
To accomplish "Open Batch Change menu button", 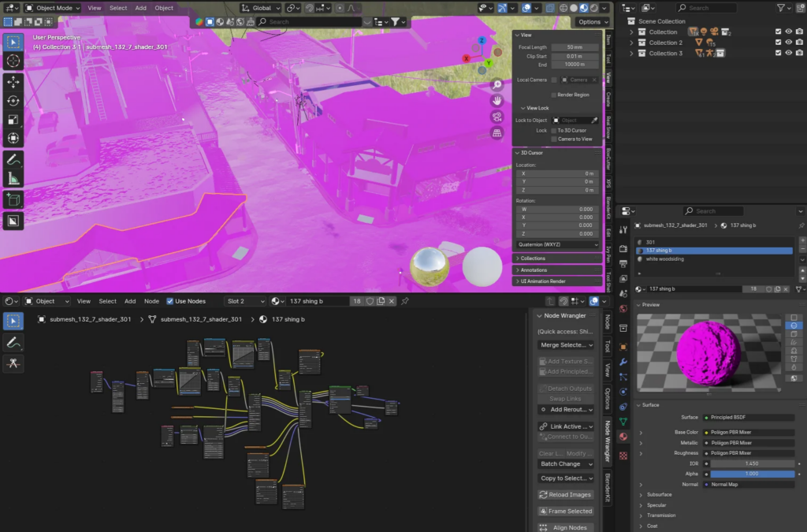I will coord(566,463).
